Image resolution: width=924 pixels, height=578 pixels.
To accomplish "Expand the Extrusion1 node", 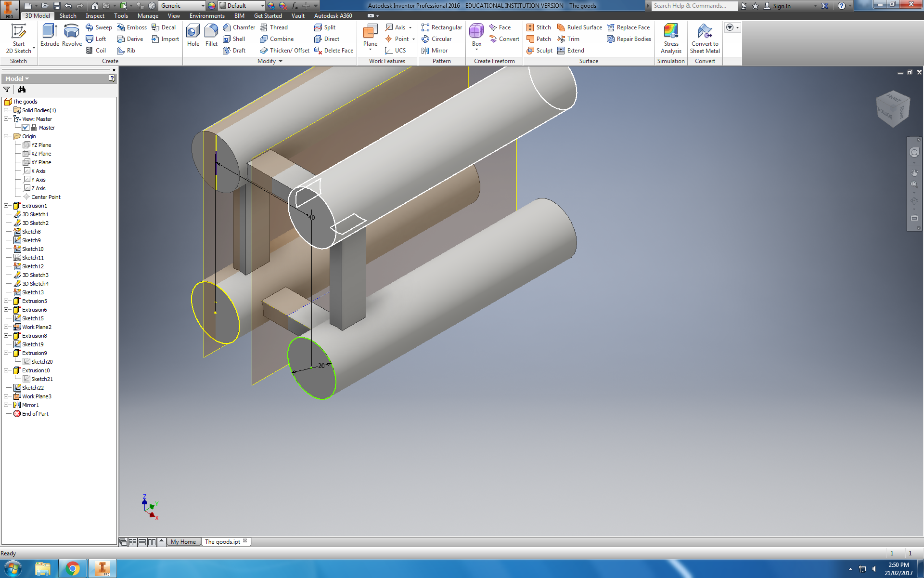I will point(6,206).
